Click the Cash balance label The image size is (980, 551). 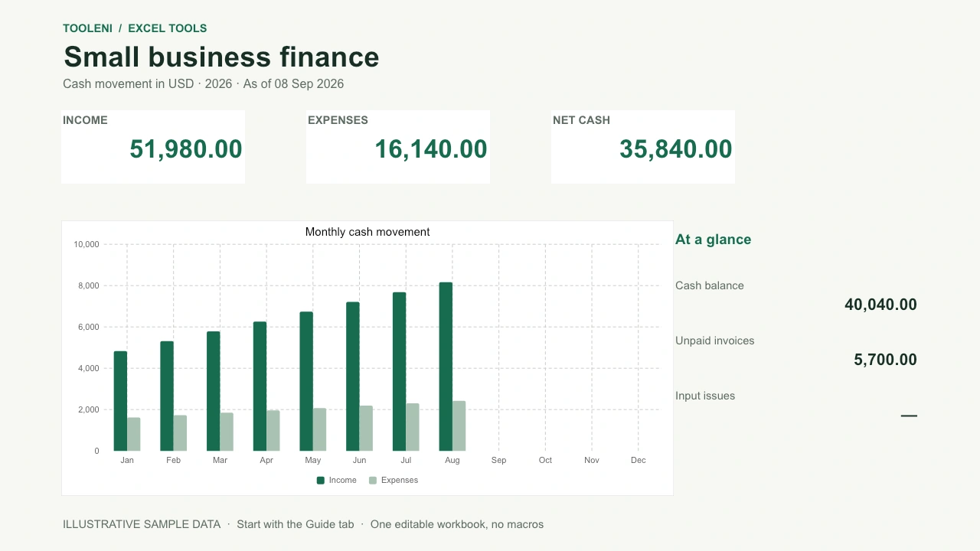coord(710,285)
